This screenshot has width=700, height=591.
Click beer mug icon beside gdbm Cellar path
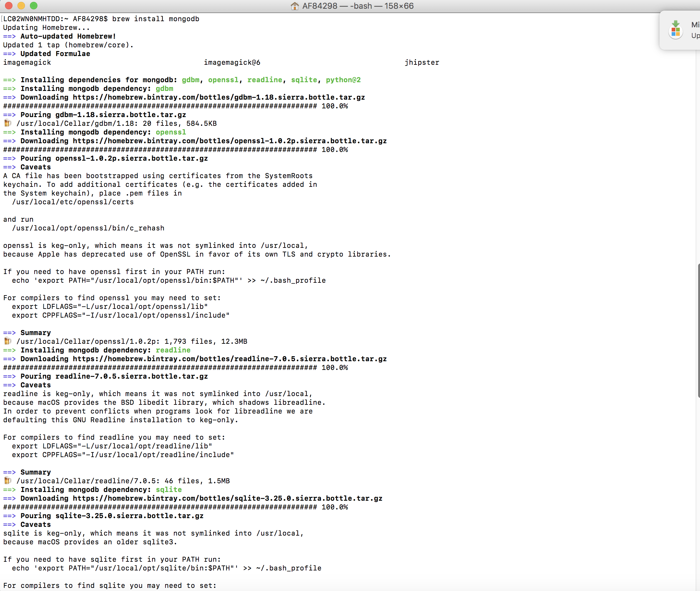pyautogui.click(x=7, y=123)
